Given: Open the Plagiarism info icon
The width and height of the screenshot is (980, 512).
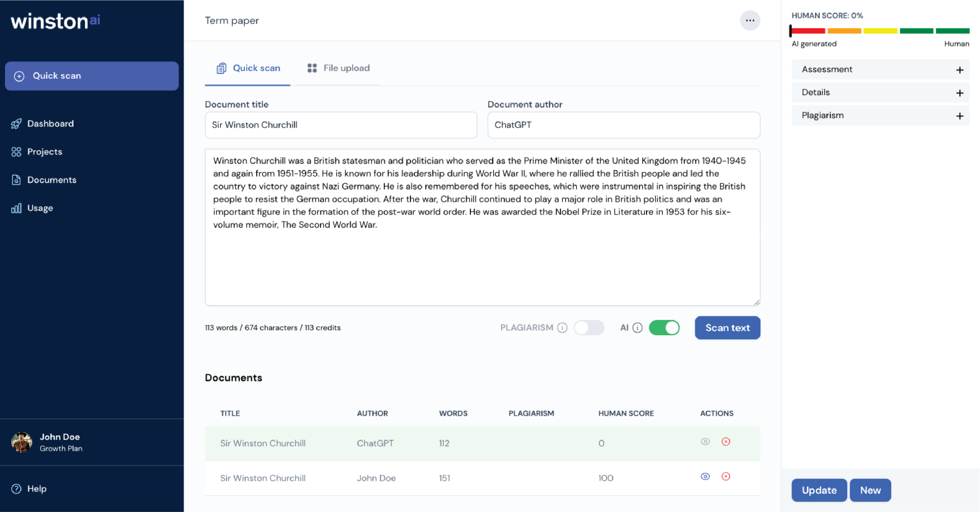Looking at the screenshot, I should point(562,327).
